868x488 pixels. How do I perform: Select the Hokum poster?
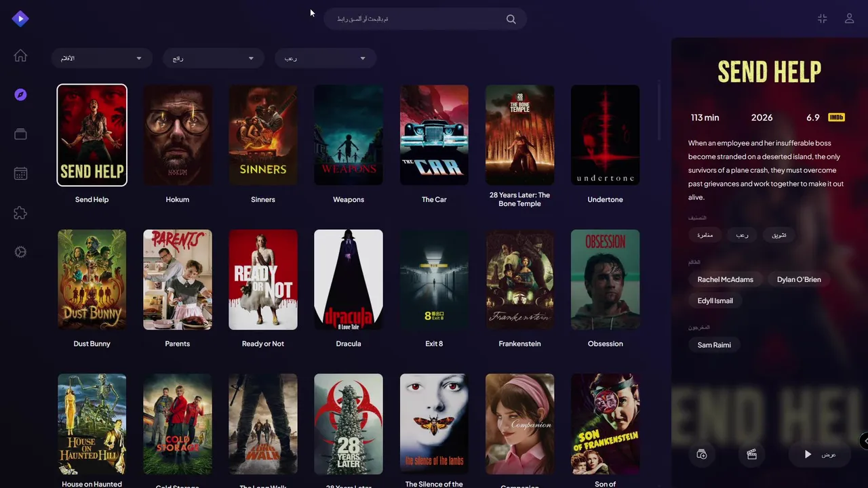pyautogui.click(x=178, y=135)
